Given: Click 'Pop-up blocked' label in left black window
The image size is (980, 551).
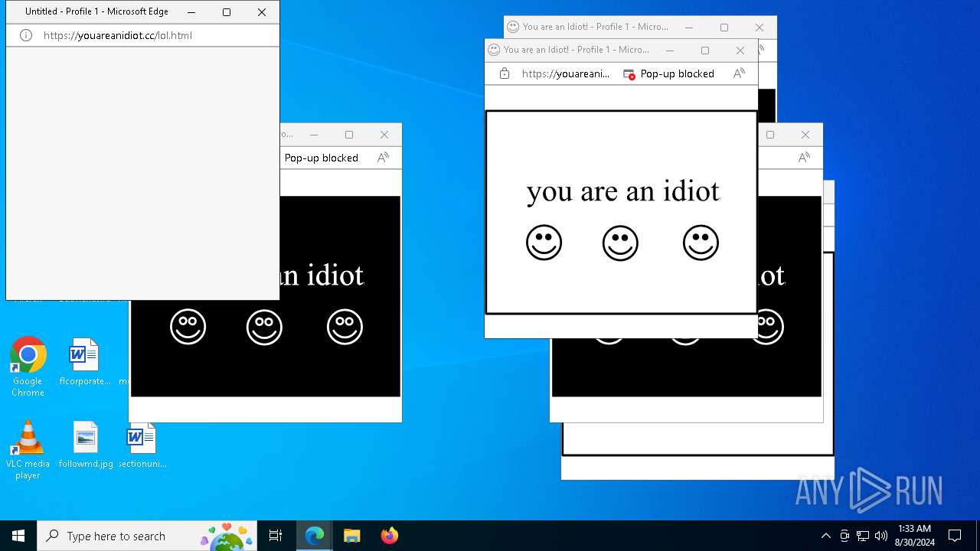Looking at the screenshot, I should coord(322,158).
